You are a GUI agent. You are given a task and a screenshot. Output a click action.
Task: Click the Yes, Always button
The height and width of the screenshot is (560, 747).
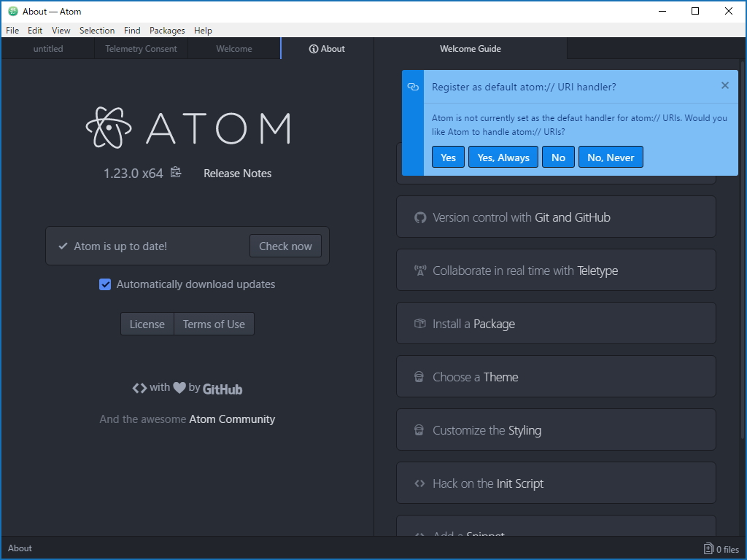click(x=503, y=157)
